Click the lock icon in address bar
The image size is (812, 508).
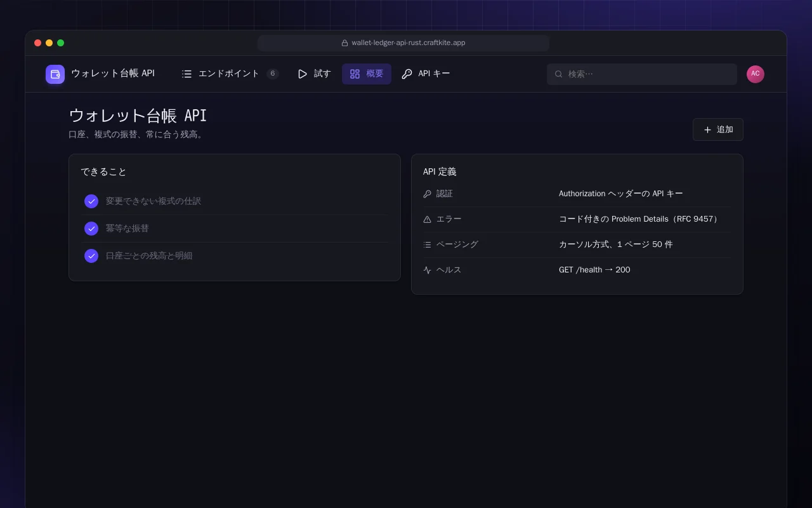pos(345,43)
